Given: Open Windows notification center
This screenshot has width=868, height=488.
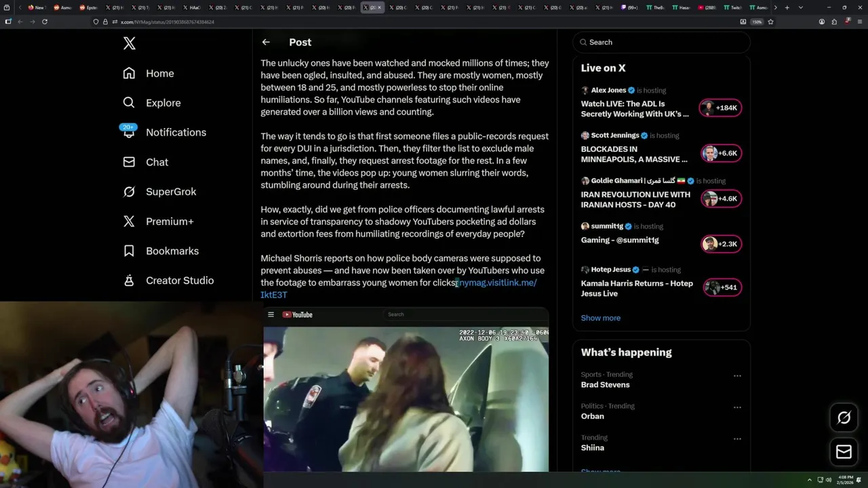Looking at the screenshot, I should click(859, 480).
